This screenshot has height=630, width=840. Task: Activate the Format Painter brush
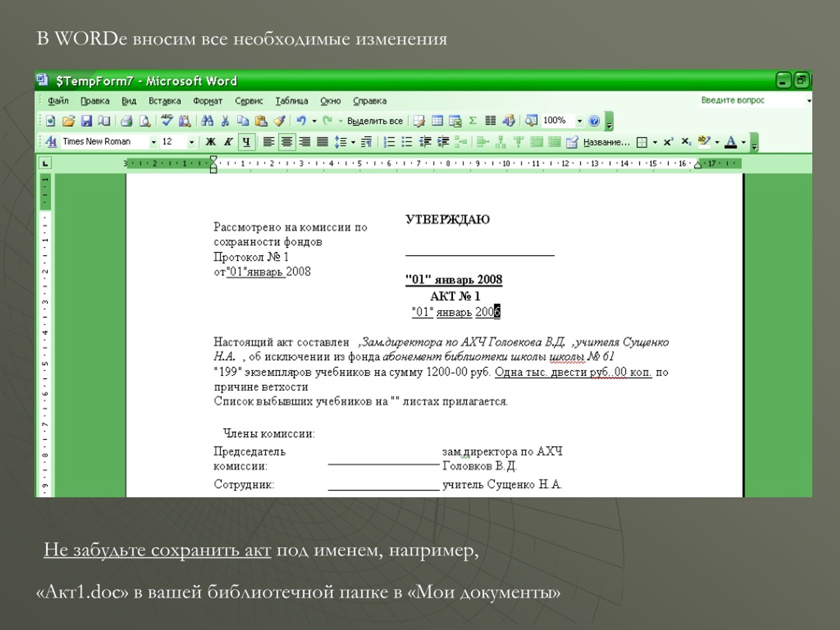point(280,121)
